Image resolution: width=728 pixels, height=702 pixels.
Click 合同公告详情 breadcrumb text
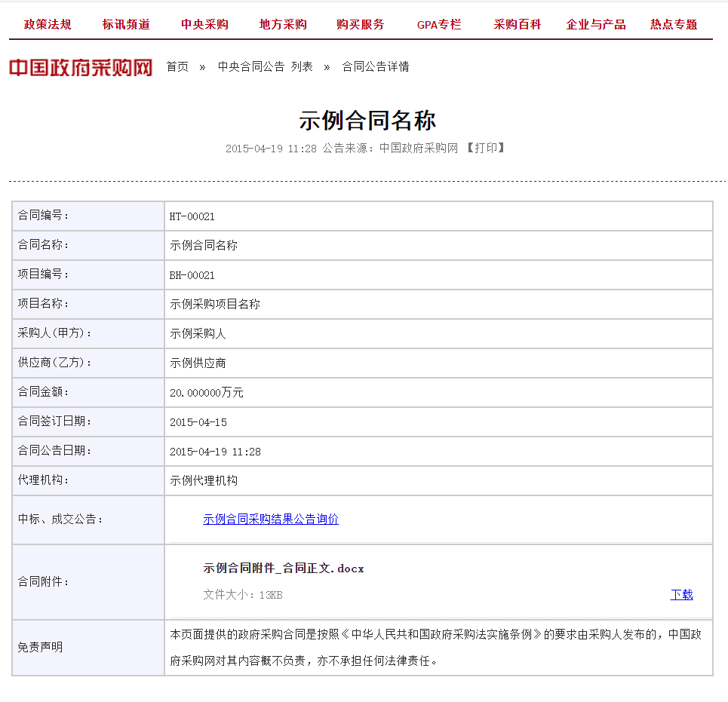376,67
